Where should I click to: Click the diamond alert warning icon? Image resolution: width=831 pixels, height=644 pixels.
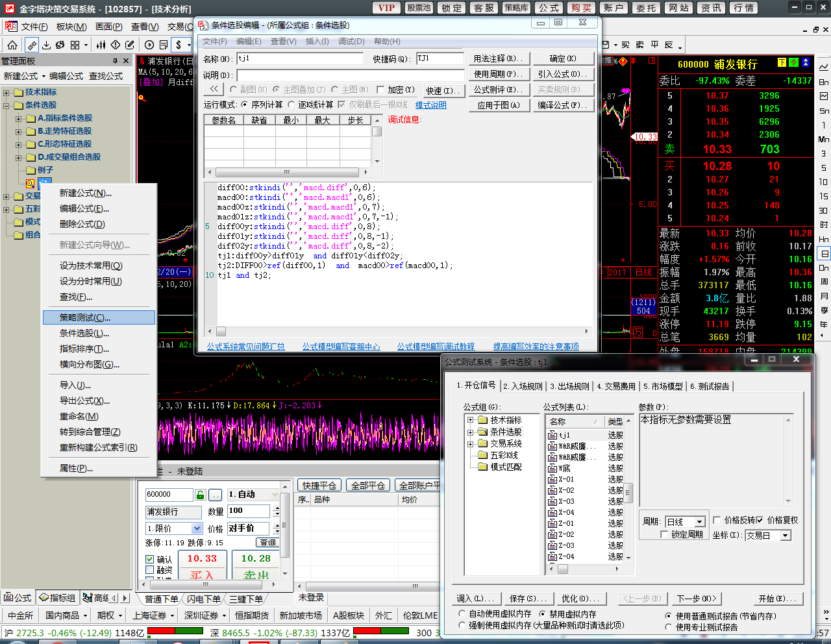coord(116,45)
